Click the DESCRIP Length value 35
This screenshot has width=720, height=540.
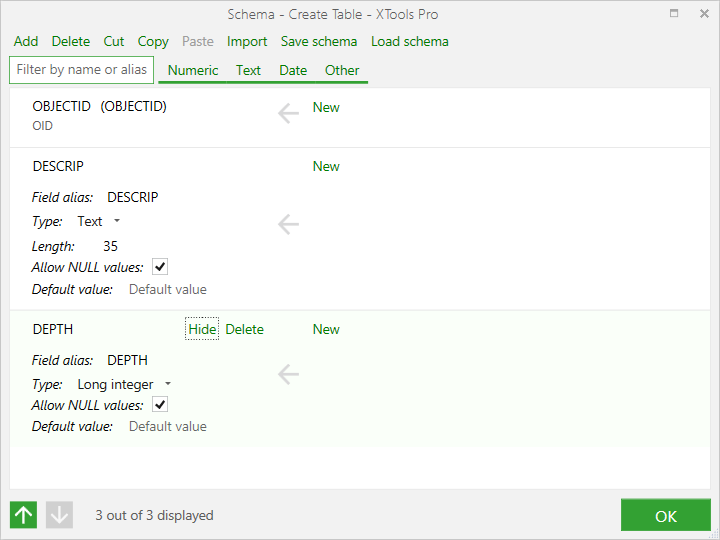point(110,246)
